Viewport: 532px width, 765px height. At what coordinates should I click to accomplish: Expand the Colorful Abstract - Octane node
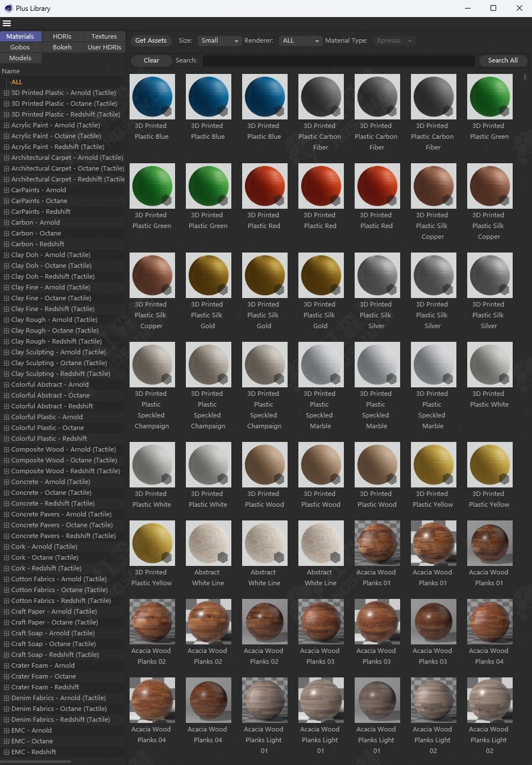tap(6, 395)
